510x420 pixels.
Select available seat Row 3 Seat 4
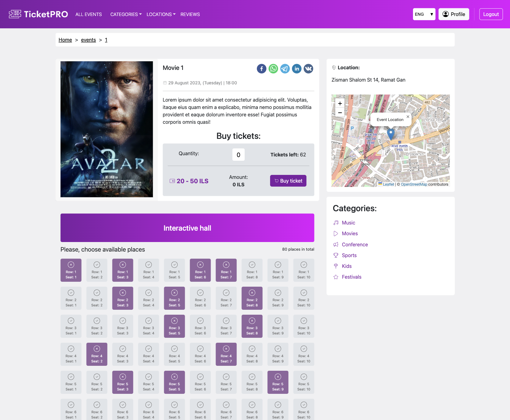click(148, 326)
